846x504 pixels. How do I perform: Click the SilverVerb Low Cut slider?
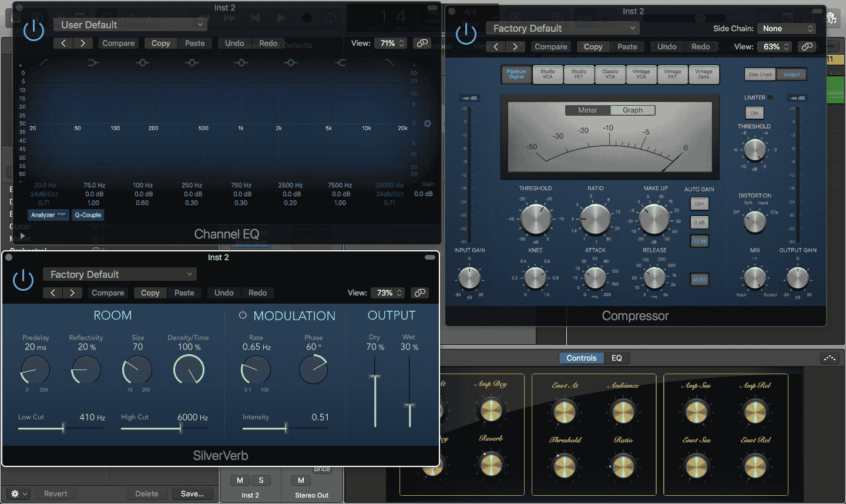point(62,428)
